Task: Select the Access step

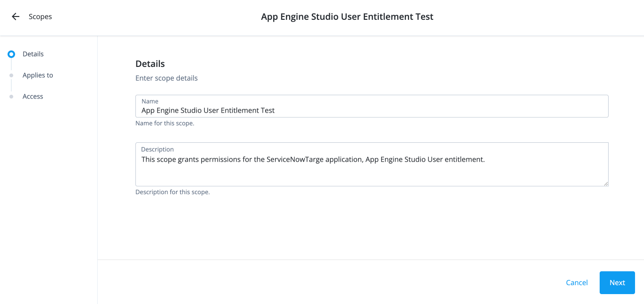Action: pos(33,96)
